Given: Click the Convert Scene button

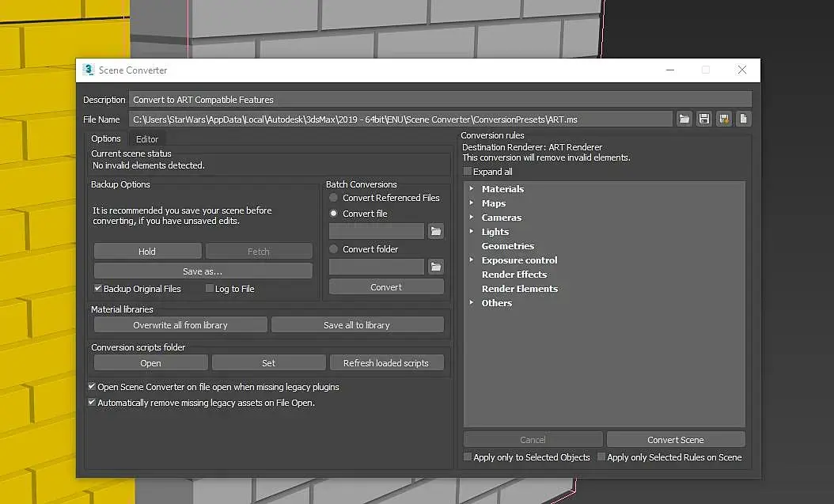Looking at the screenshot, I should pos(676,440).
